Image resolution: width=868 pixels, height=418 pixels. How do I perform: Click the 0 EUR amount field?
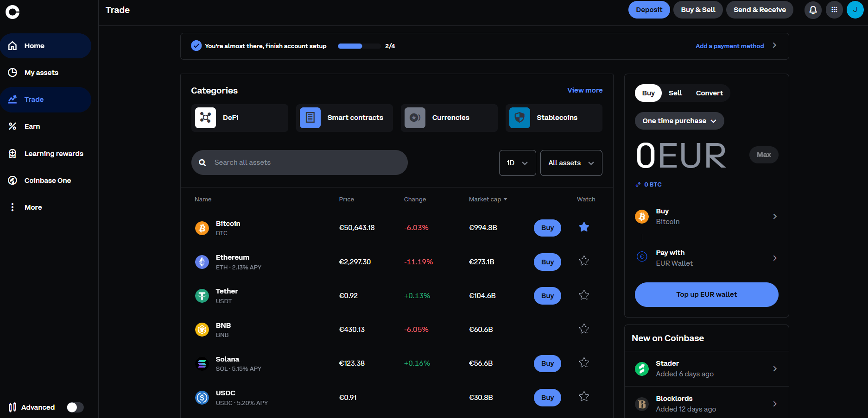[680, 156]
